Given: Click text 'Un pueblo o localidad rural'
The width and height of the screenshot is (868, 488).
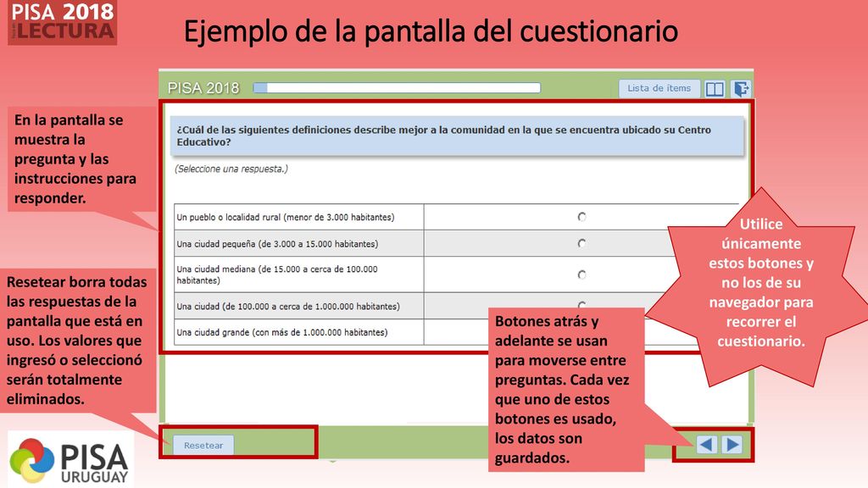Looking at the screenshot, I should pyautogui.click(x=286, y=218).
